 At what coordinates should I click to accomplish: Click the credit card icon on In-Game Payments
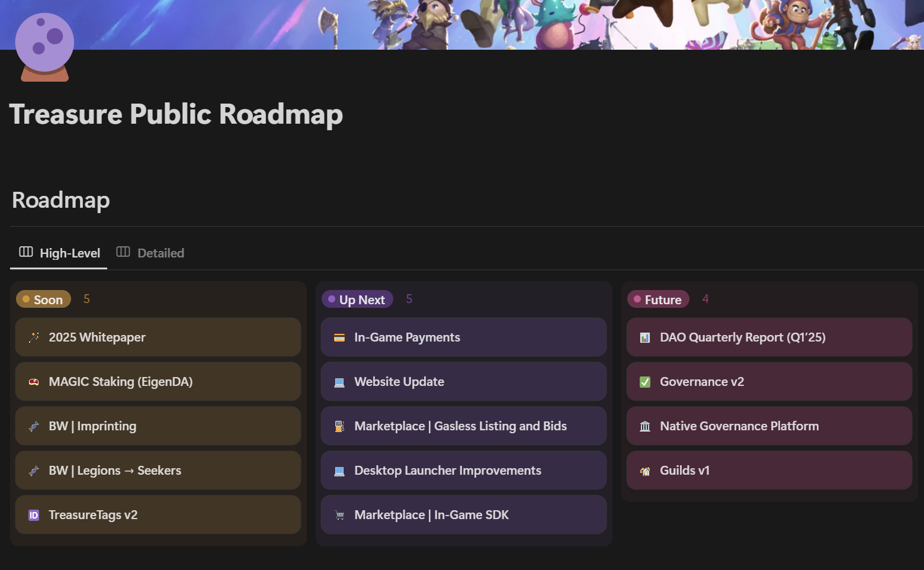(339, 337)
